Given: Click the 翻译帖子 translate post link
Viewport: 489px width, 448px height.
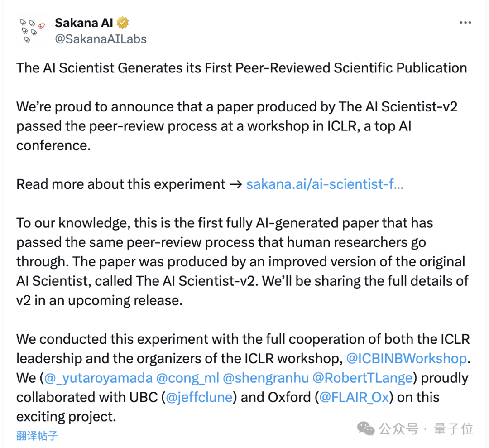Looking at the screenshot, I should [x=37, y=435].
